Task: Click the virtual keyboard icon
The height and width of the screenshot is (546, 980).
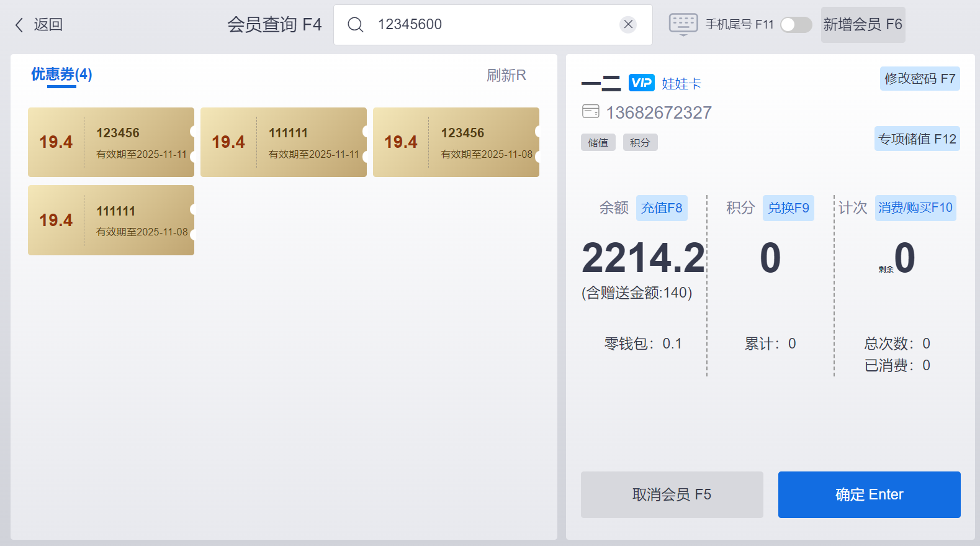Action: 683,24
